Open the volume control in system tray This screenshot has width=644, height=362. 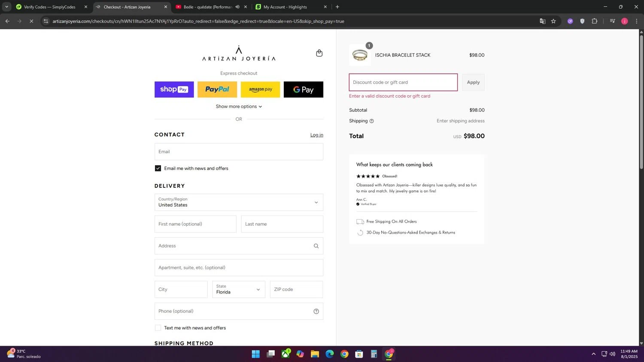(612, 354)
